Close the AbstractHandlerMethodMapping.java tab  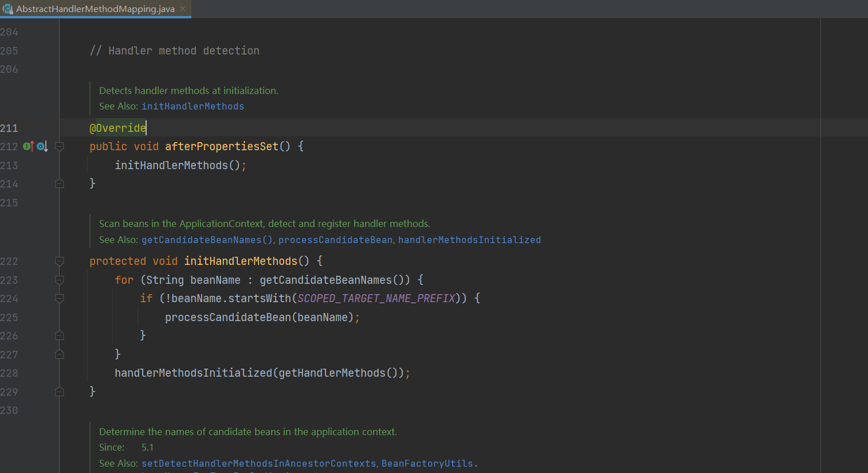[183, 9]
